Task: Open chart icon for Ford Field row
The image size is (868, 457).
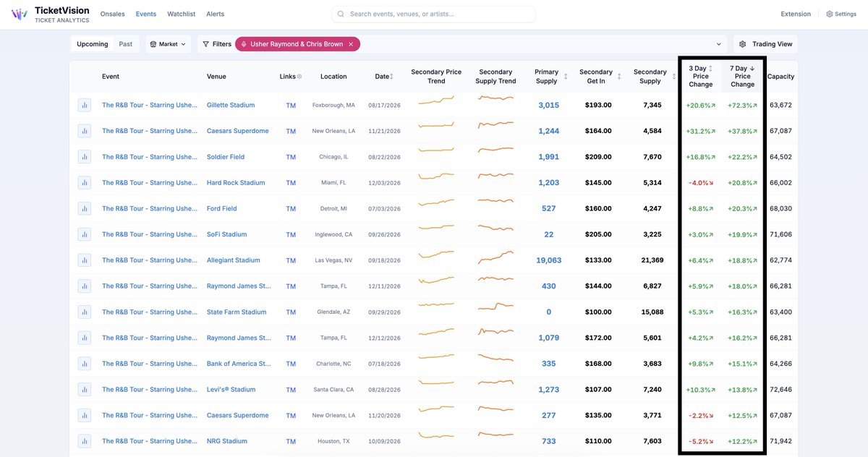Action: 85,208
